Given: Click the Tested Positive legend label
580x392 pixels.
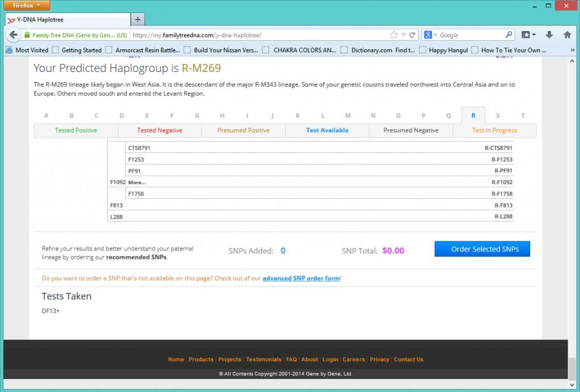Looking at the screenshot, I should coord(76,130).
